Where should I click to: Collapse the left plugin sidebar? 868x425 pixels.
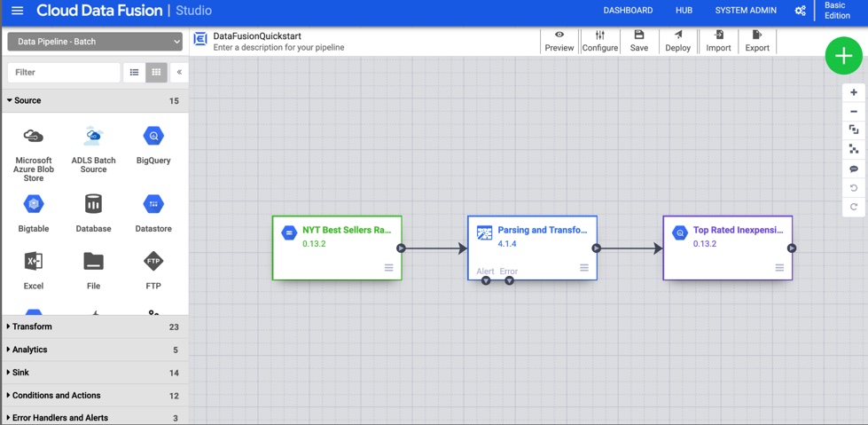(x=179, y=72)
